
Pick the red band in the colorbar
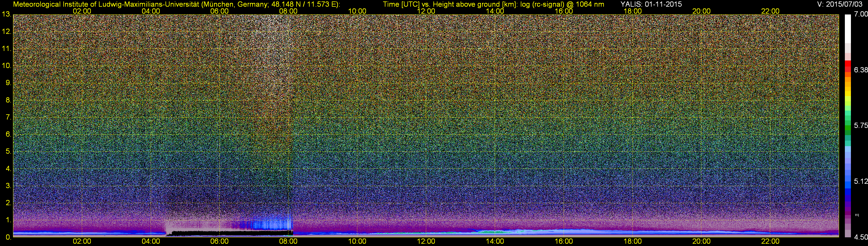click(847, 65)
